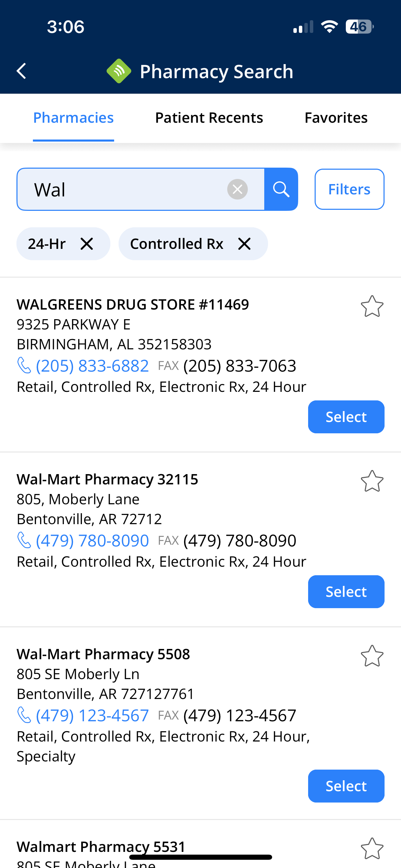Clear the Wal search text

click(237, 189)
